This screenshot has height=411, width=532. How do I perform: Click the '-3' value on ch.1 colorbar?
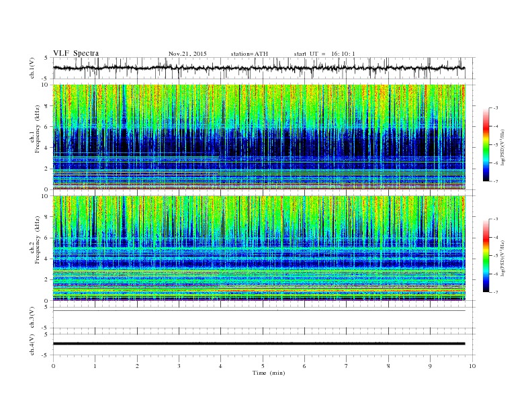tap(495, 108)
